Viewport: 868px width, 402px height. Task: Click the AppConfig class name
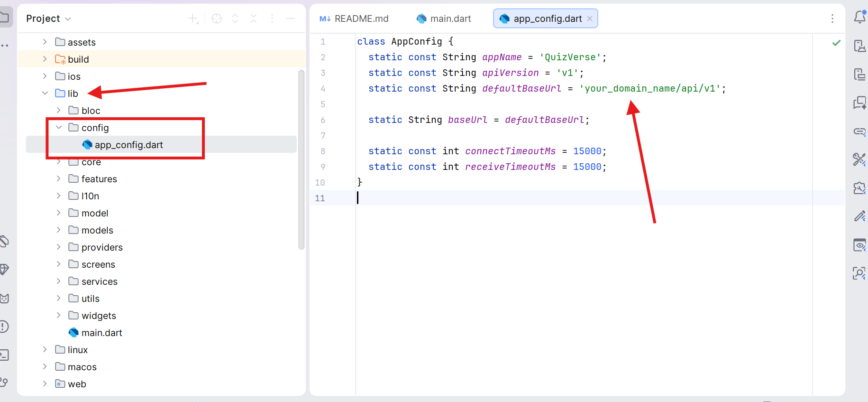point(417,41)
